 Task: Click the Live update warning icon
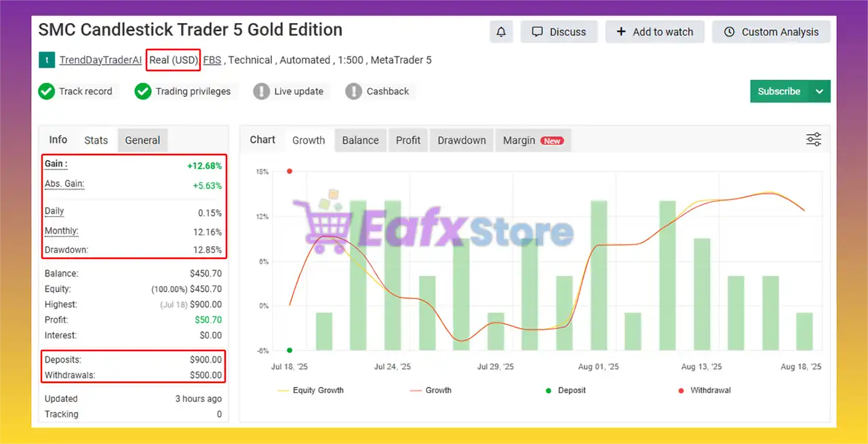(261, 92)
